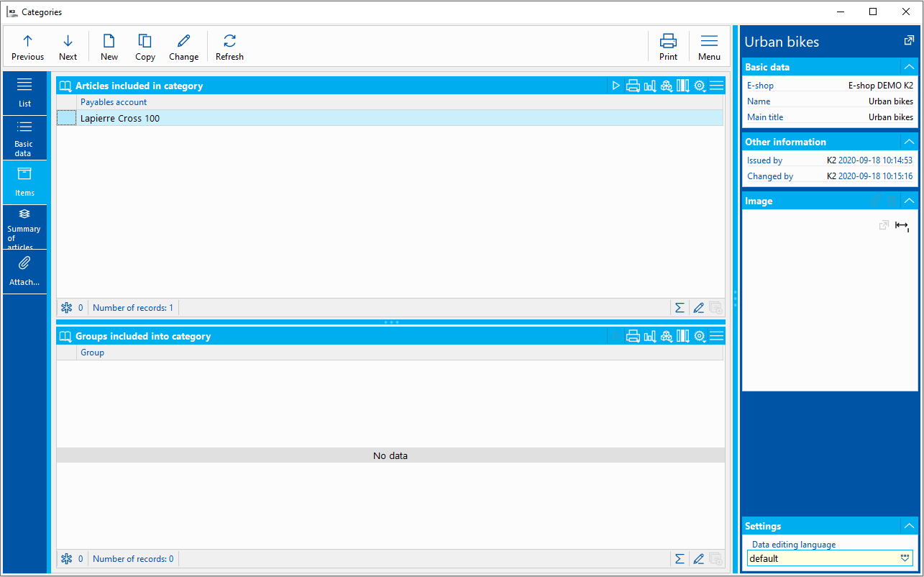Open the Data editing language dropdown
924x577 pixels.
905,558
